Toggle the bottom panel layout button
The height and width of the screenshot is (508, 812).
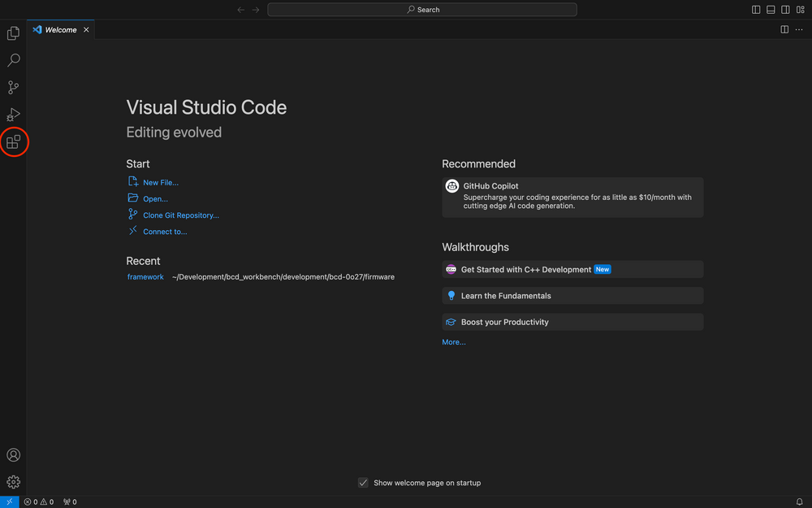(x=771, y=10)
